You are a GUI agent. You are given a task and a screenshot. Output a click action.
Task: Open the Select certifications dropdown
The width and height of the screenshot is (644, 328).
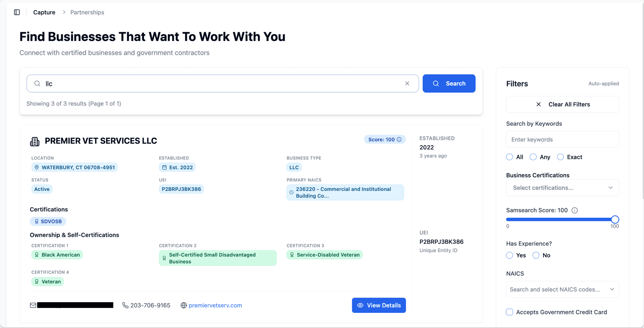coord(562,188)
